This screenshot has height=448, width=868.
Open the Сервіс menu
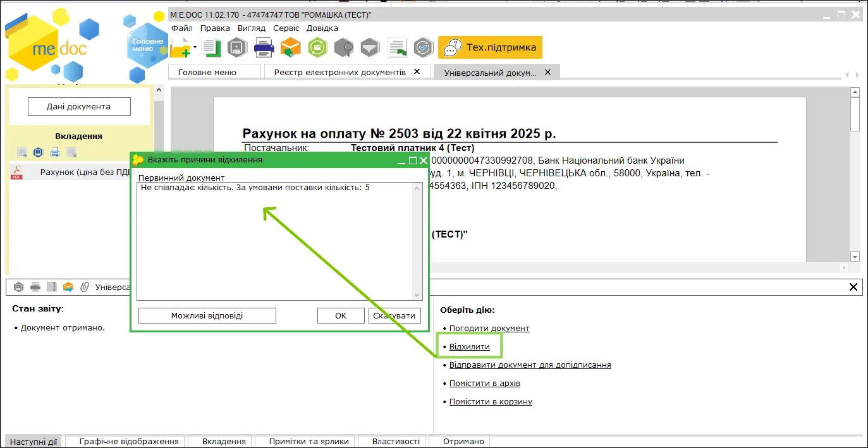coord(286,28)
